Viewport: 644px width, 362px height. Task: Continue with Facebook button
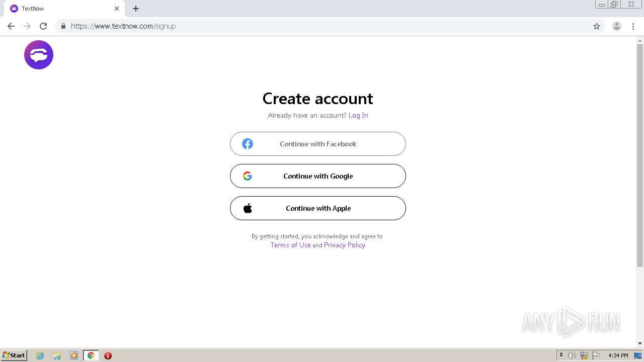(x=318, y=144)
